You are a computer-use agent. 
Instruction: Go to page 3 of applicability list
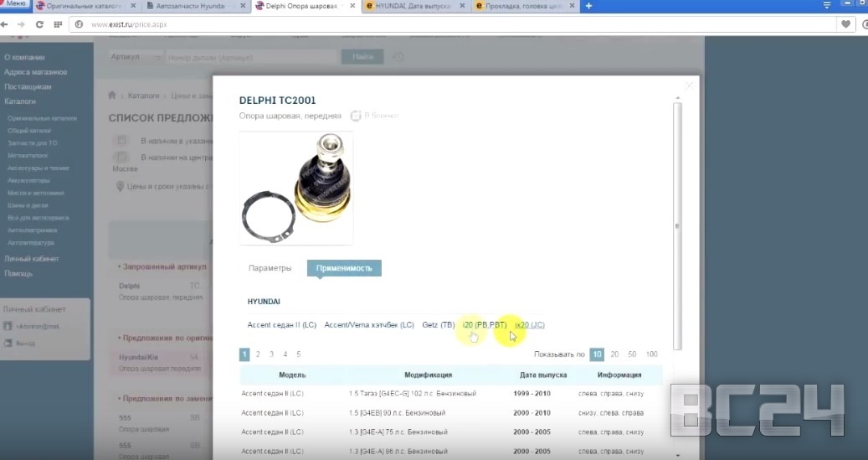(271, 354)
